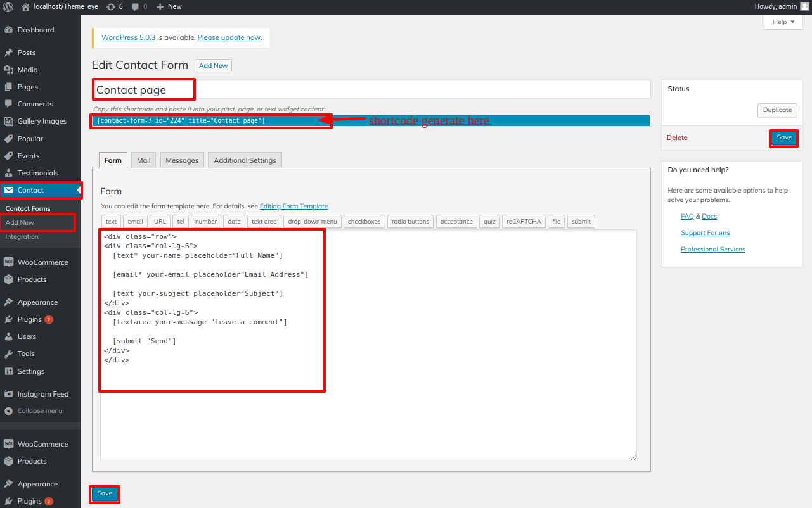This screenshot has height=508, width=812.
Task: Insert a radio buttons tag
Action: 410,221
